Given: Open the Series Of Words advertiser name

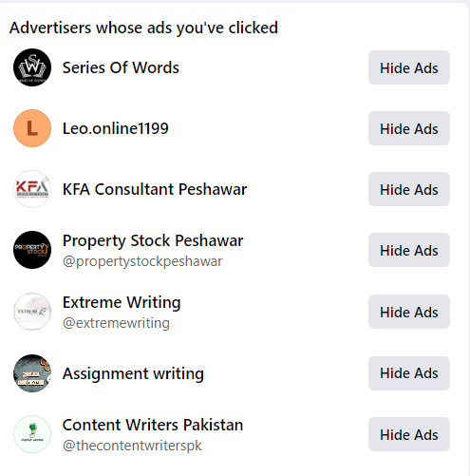Looking at the screenshot, I should click(x=121, y=67).
